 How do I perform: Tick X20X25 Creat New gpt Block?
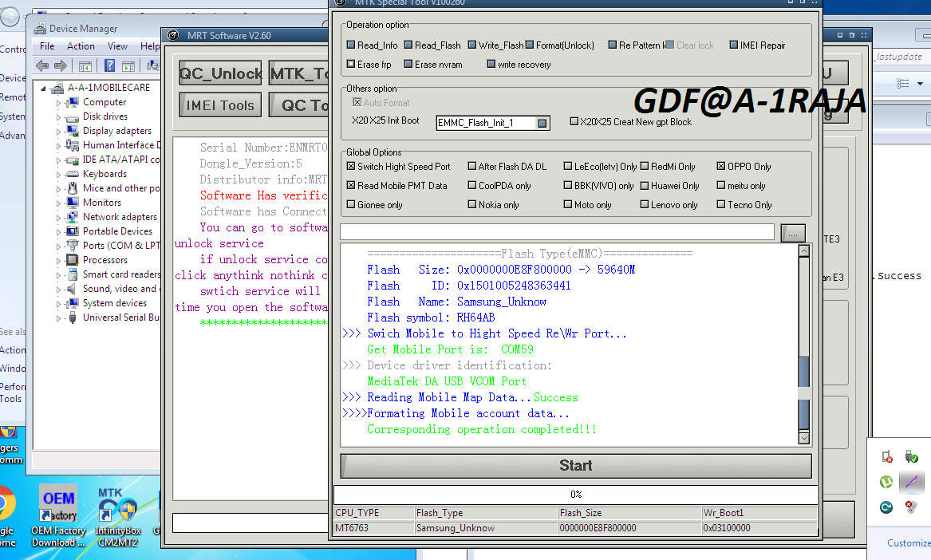pos(574,121)
